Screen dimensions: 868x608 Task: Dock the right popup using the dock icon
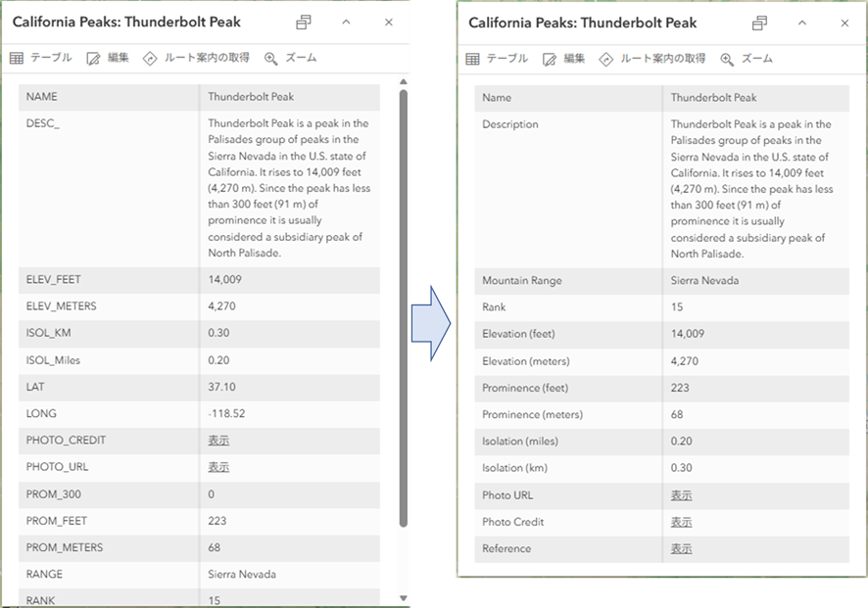(x=759, y=23)
